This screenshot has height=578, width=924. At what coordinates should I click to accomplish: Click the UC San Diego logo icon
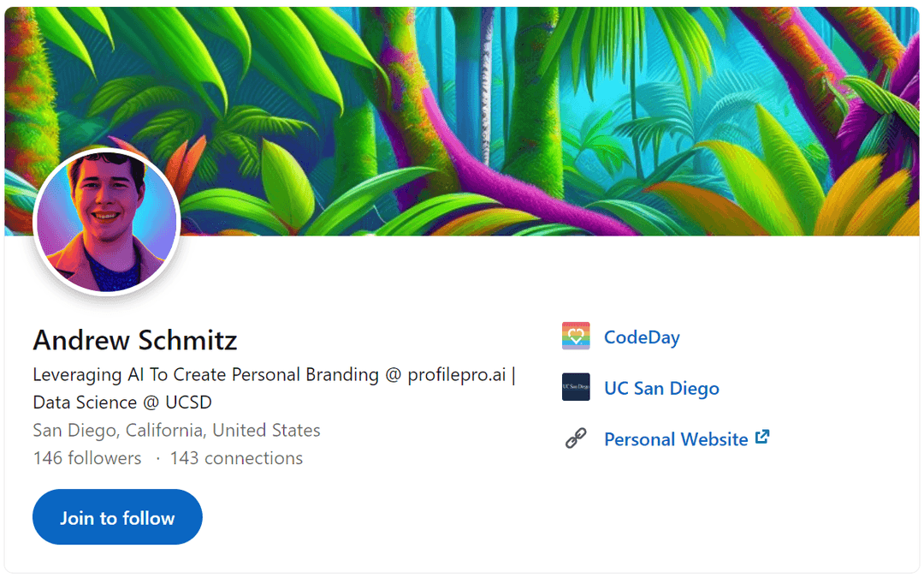coord(576,387)
